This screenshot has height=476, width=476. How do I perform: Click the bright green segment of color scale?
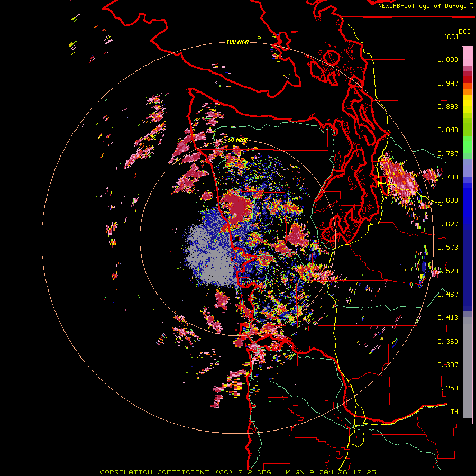(467, 144)
